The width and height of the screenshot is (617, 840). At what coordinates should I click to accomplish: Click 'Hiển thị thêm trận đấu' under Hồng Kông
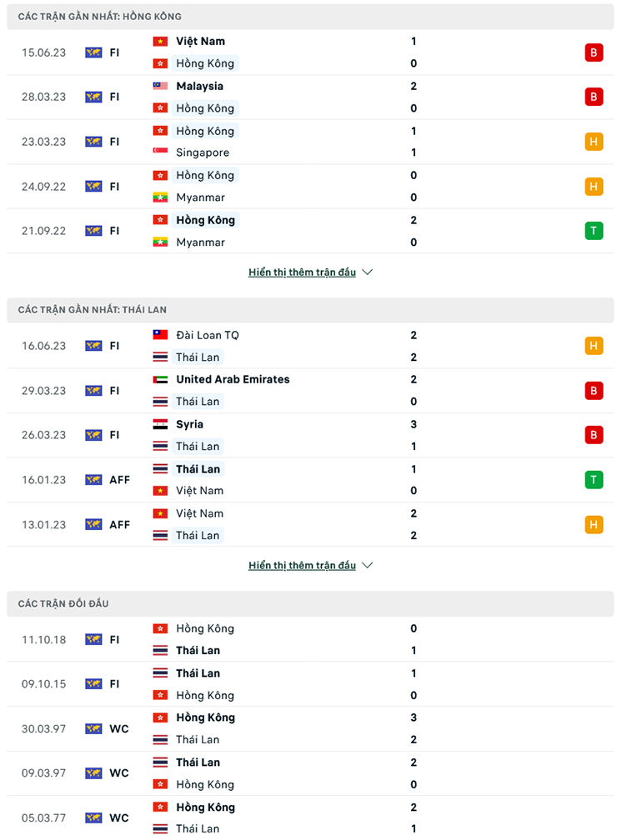point(302,272)
